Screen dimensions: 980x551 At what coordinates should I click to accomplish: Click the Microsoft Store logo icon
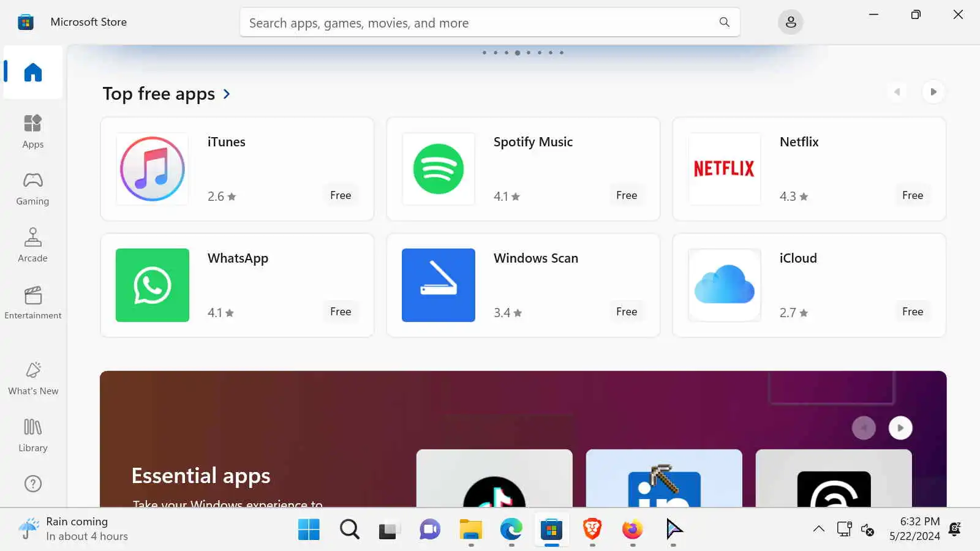pos(26,22)
